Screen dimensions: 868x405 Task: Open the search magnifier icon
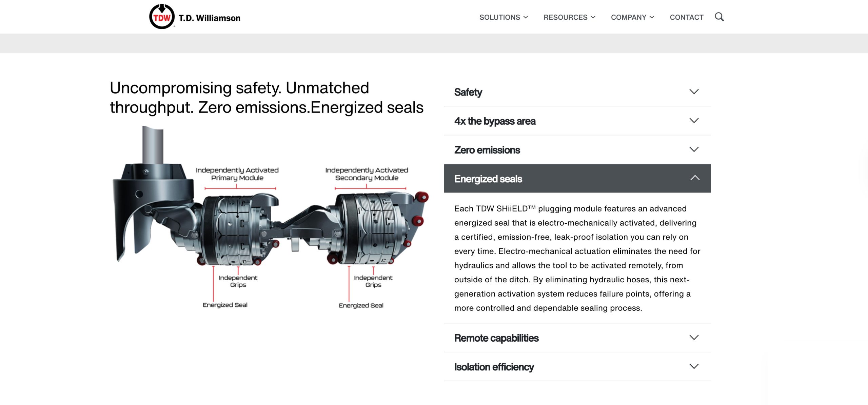tap(719, 17)
